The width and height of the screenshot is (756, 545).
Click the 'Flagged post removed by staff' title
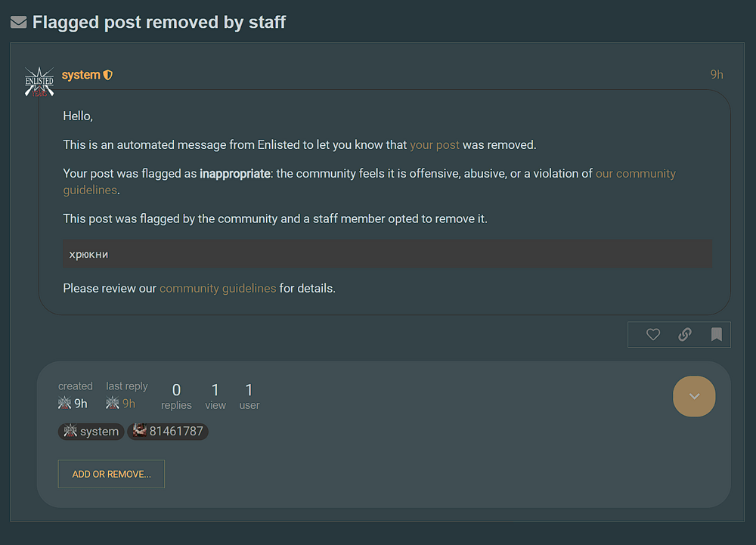pos(159,23)
